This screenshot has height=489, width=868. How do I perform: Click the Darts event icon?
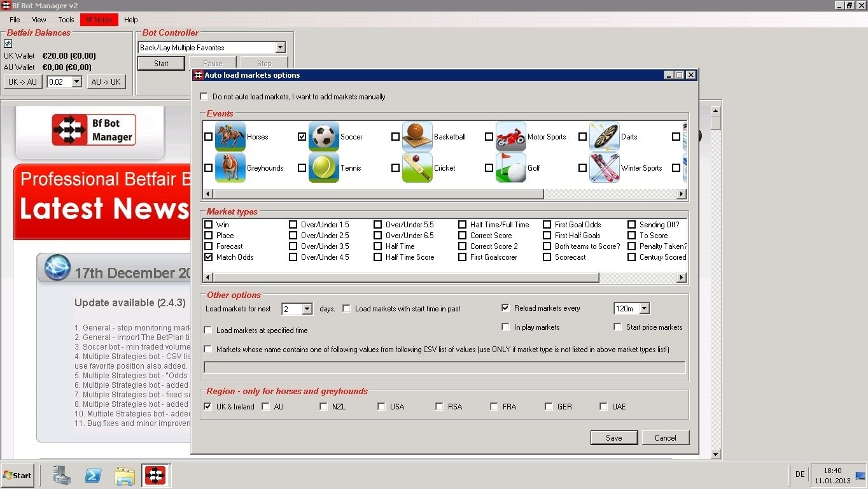tap(605, 136)
